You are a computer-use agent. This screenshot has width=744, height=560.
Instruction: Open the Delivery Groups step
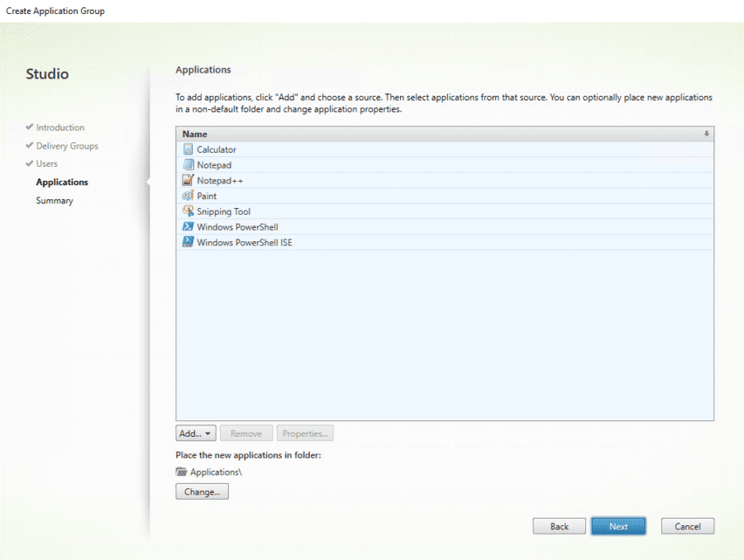67,146
